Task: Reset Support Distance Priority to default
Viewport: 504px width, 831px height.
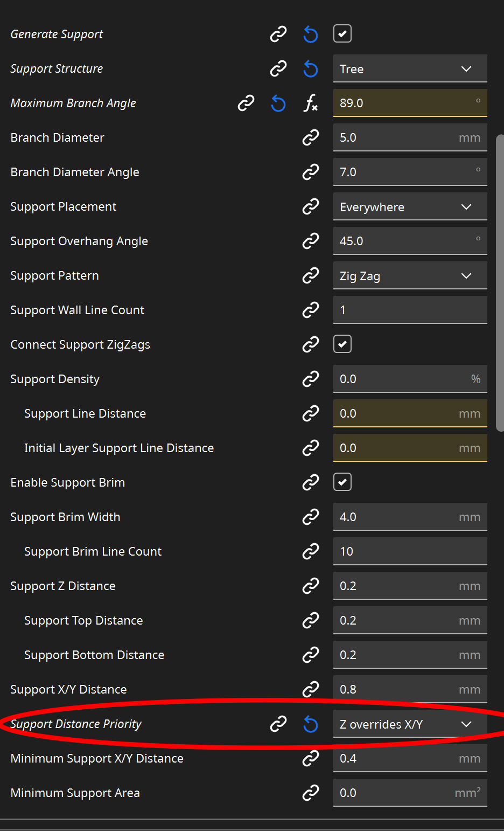Action: (311, 724)
